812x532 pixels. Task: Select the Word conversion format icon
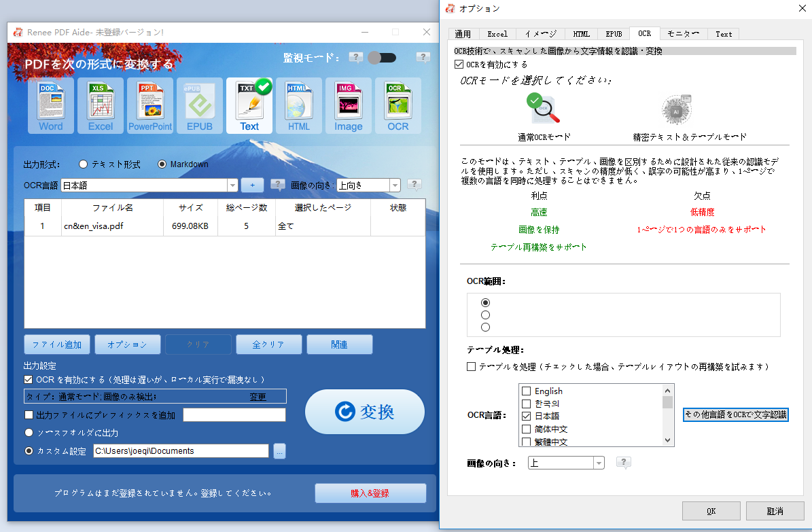50,105
